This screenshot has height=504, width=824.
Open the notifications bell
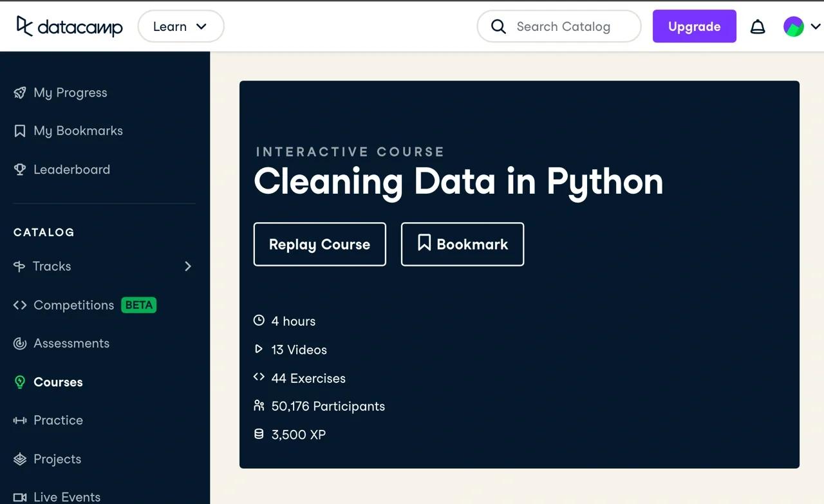758,26
